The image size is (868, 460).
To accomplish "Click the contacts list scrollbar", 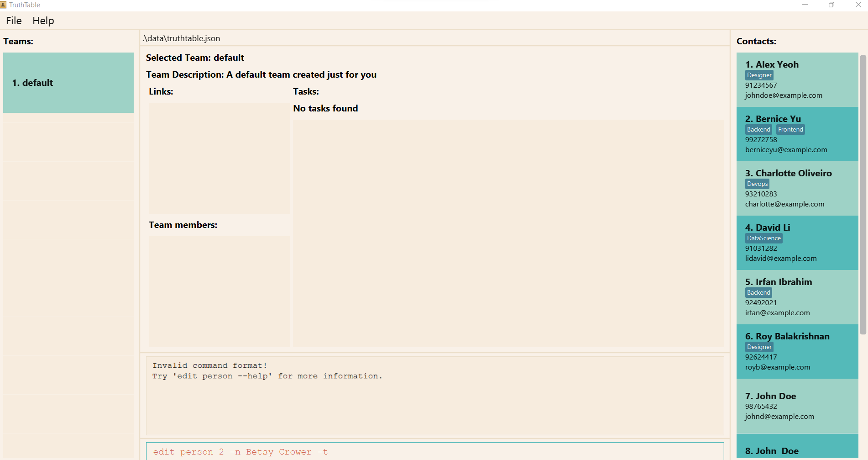I will pyautogui.click(x=863, y=195).
